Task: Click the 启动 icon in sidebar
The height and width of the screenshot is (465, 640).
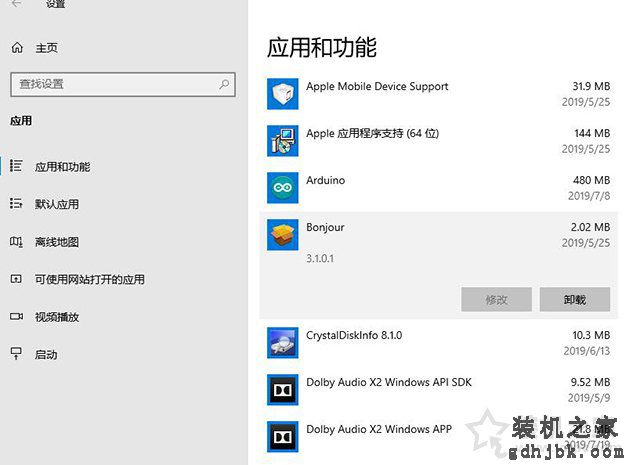Action: click(16, 354)
